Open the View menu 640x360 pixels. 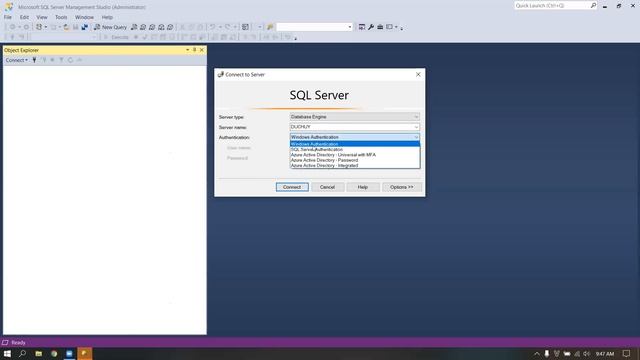pos(42,17)
